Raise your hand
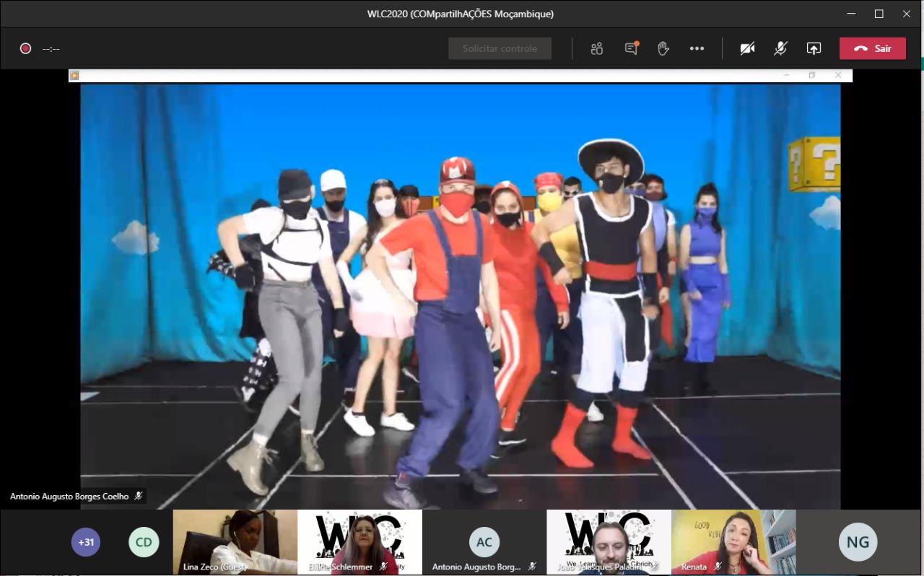Screen dimensions: 924x576 click(663, 48)
